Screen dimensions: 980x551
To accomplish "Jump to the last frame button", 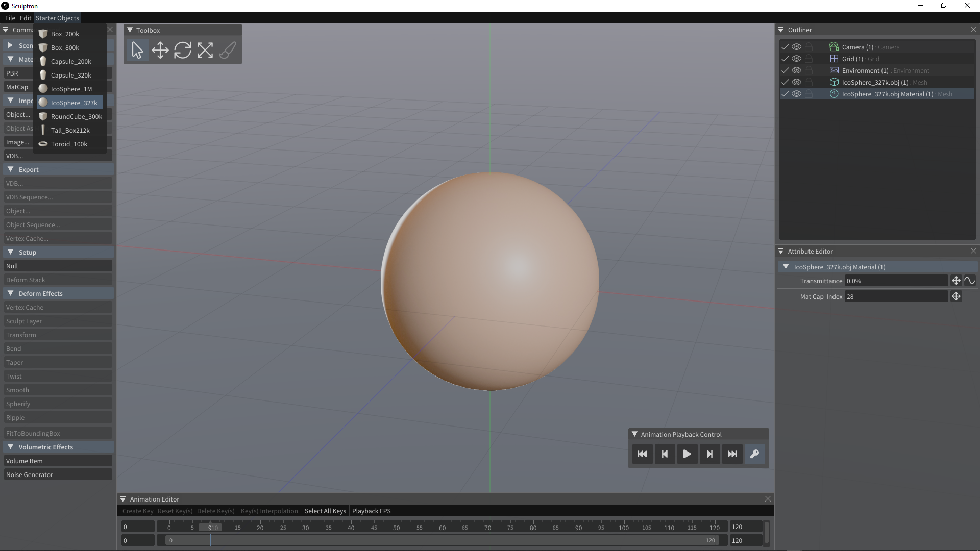I will coord(732,454).
